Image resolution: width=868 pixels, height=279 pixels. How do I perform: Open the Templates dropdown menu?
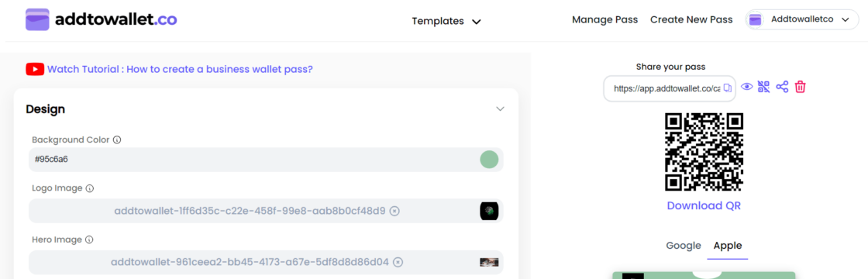pyautogui.click(x=446, y=21)
